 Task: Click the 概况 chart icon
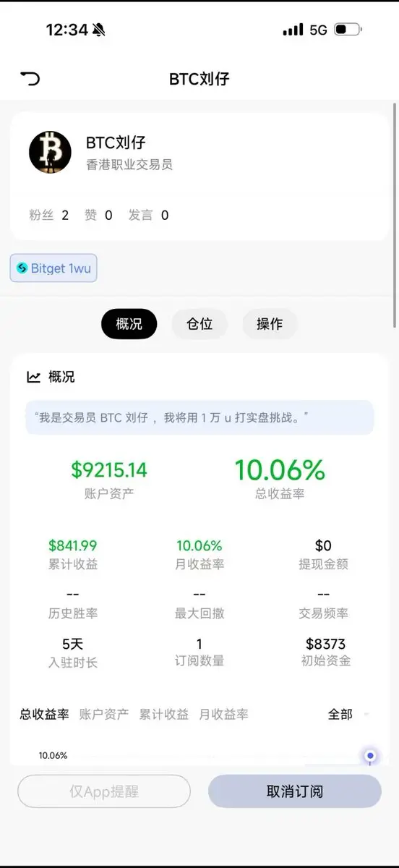33,377
